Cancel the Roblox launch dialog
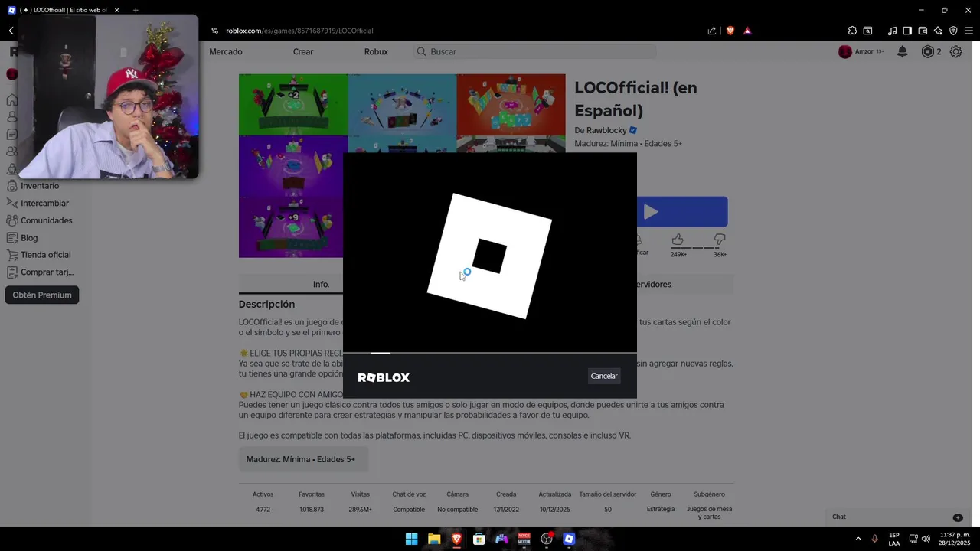 coord(604,376)
